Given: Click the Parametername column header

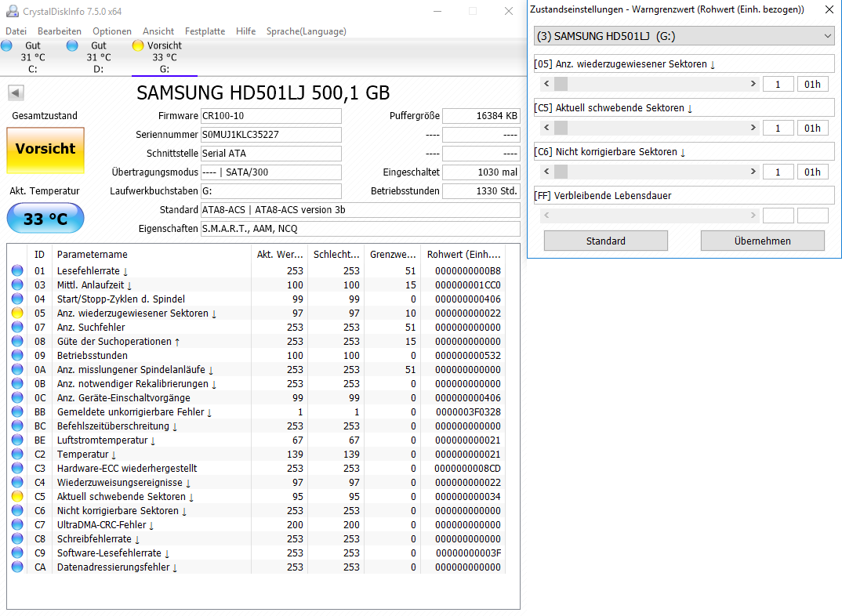Looking at the screenshot, I should 151,255.
